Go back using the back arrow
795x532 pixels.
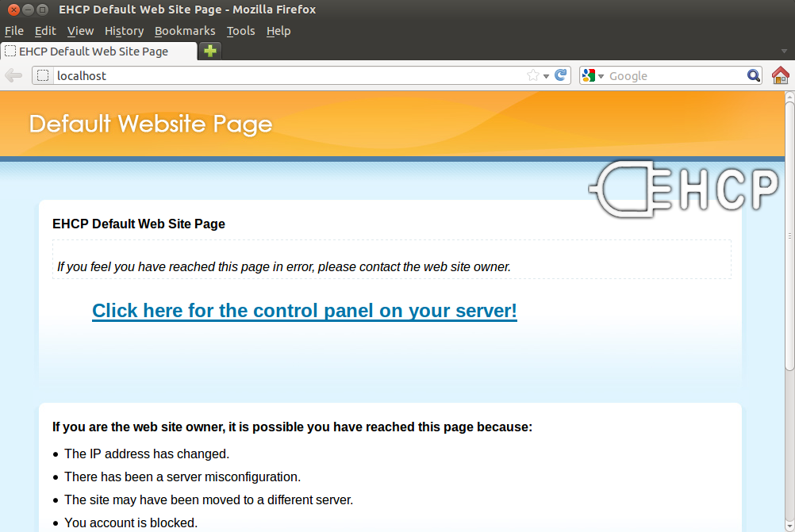click(x=13, y=76)
